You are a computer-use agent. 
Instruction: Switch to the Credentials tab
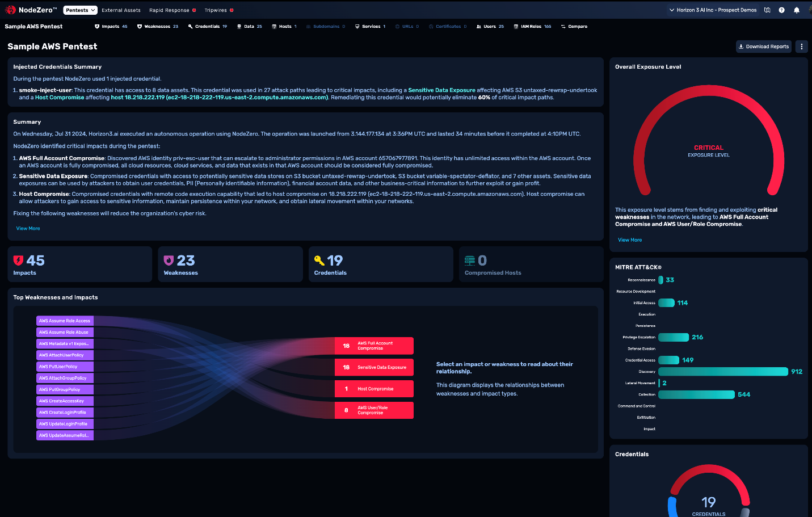(x=208, y=27)
